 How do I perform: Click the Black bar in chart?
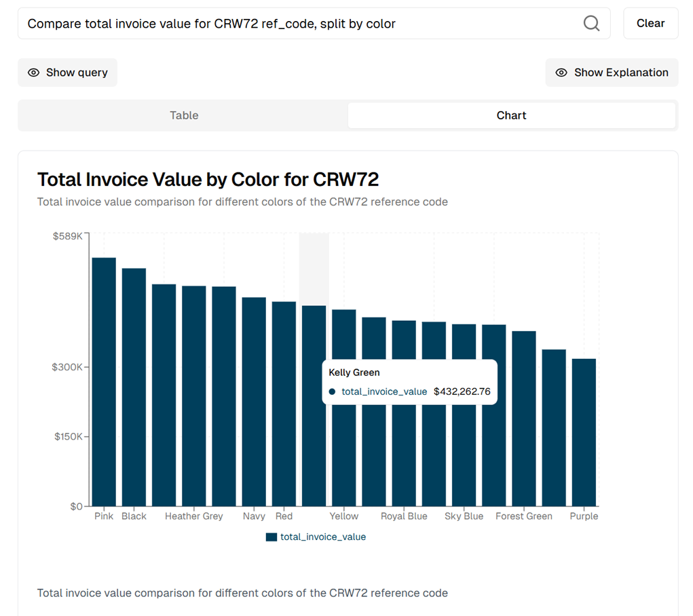tap(134, 387)
